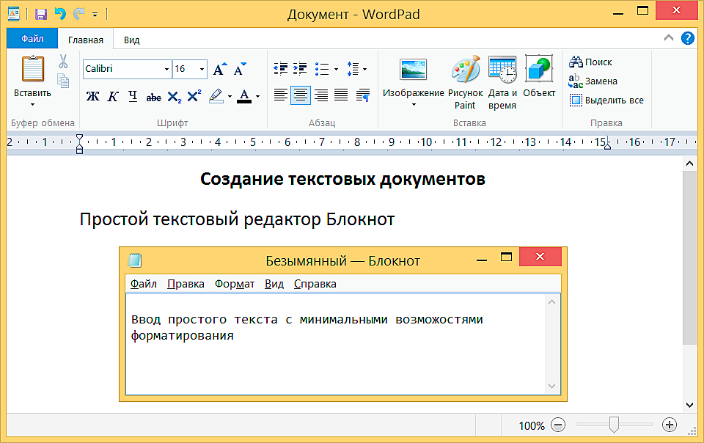Toggle subscript formatting
Screen dimensions: 704x443
click(x=174, y=96)
